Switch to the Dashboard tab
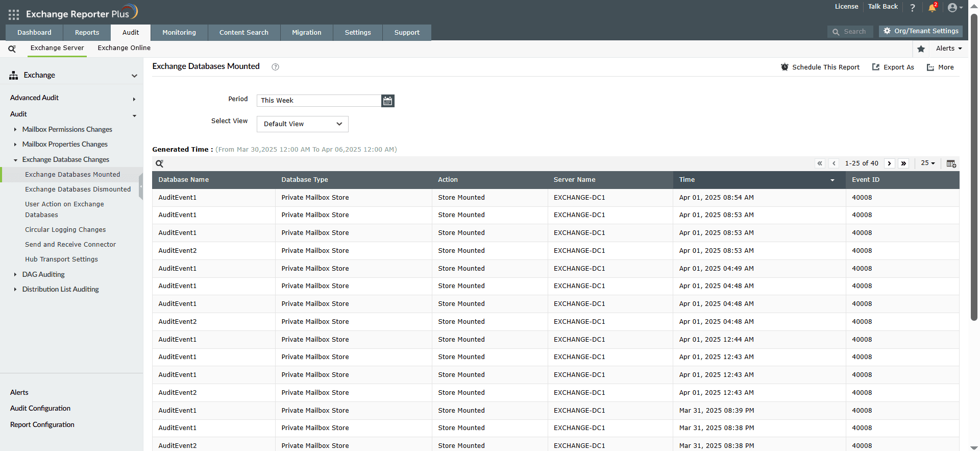This screenshot has height=451, width=980. click(x=34, y=33)
